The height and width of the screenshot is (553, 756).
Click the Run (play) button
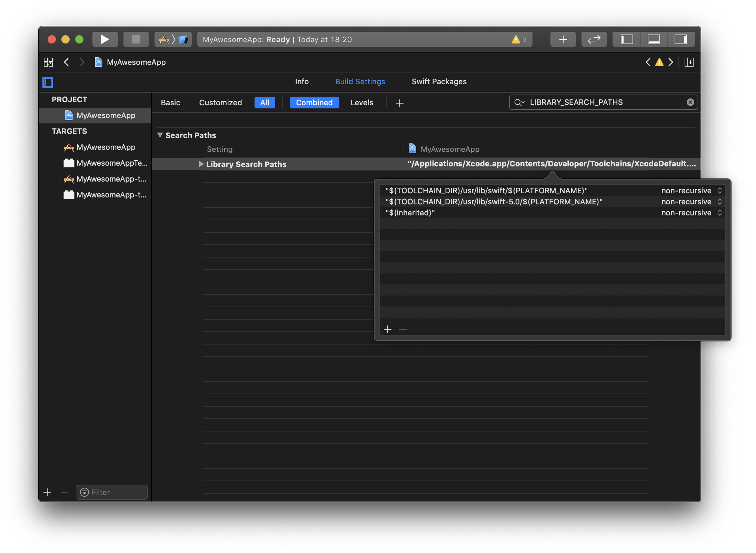pyautogui.click(x=105, y=39)
